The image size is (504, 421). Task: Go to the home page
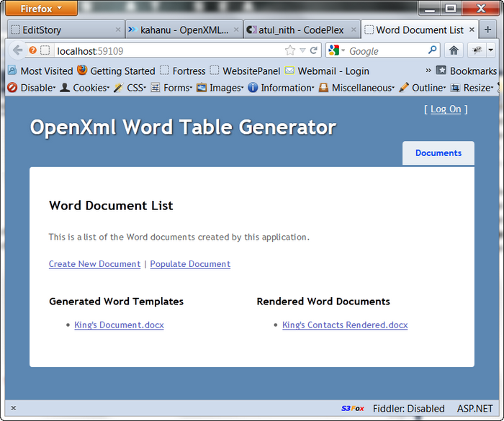point(454,50)
